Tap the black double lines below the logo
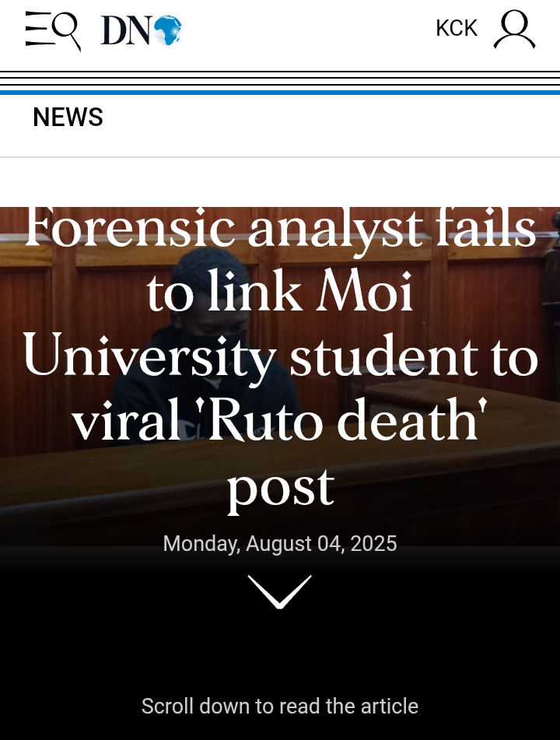 point(280,78)
